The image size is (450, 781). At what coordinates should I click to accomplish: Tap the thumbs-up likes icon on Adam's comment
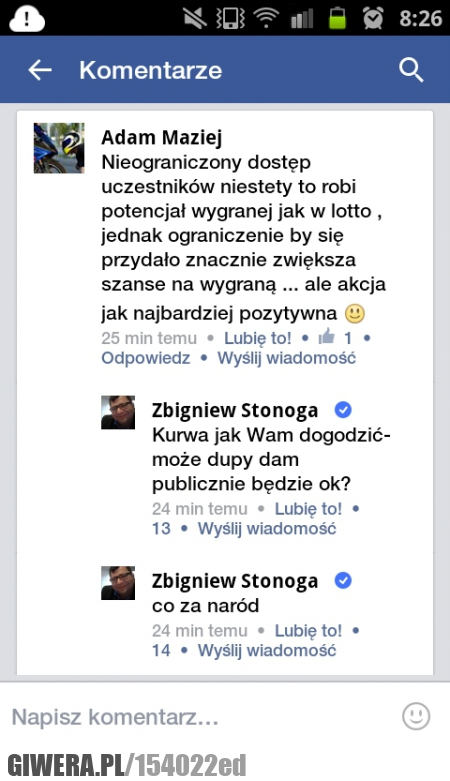click(x=326, y=337)
